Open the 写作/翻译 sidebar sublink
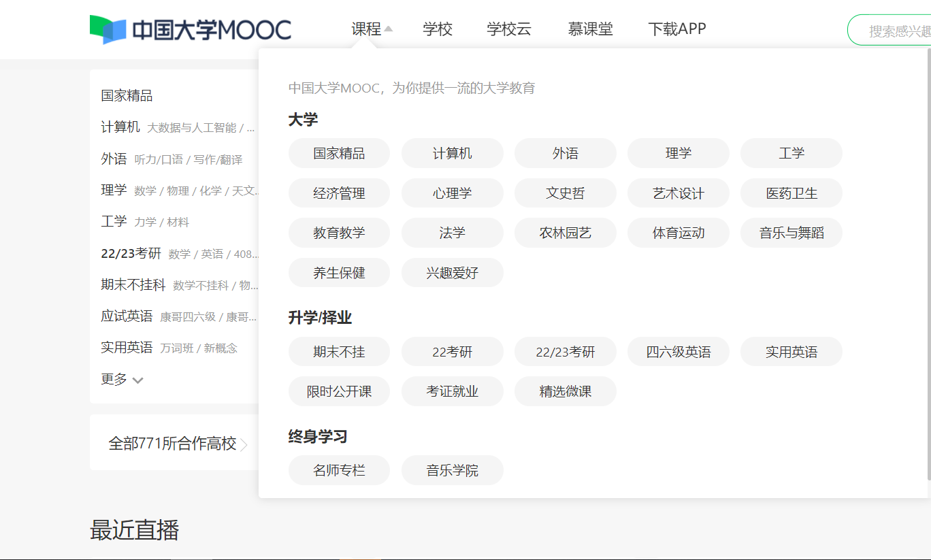 coord(218,159)
